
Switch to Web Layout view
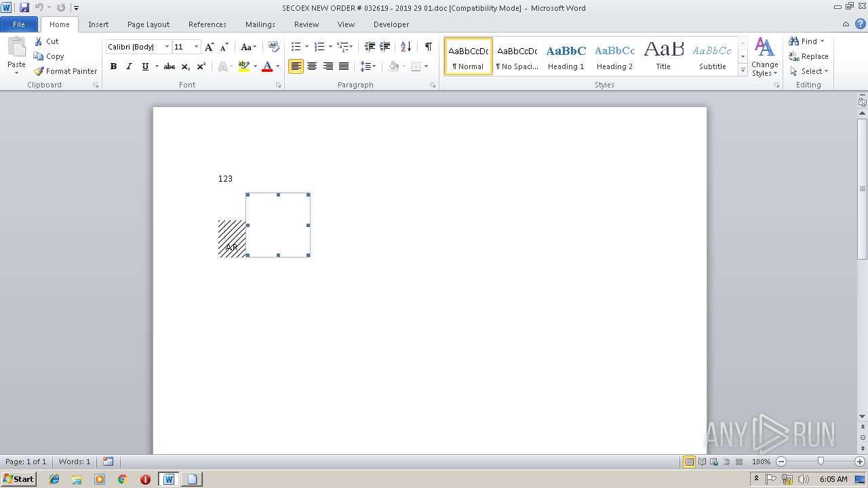click(713, 462)
